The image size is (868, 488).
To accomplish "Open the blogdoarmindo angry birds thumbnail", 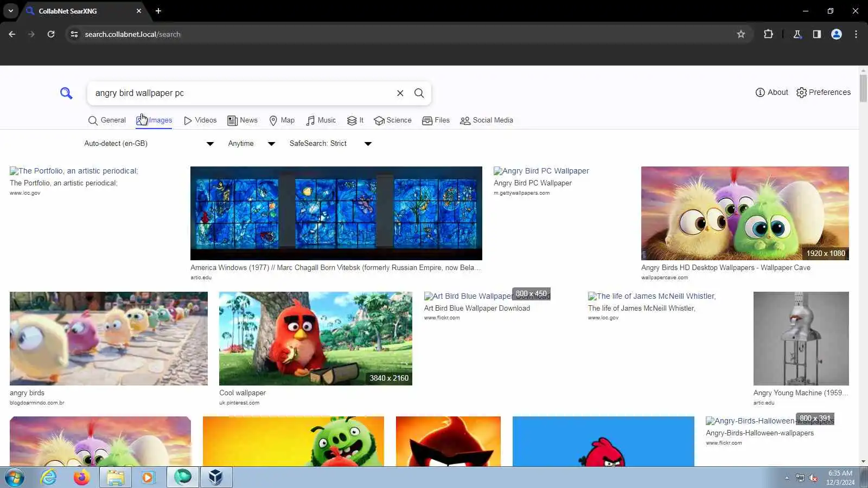I will [x=108, y=338].
